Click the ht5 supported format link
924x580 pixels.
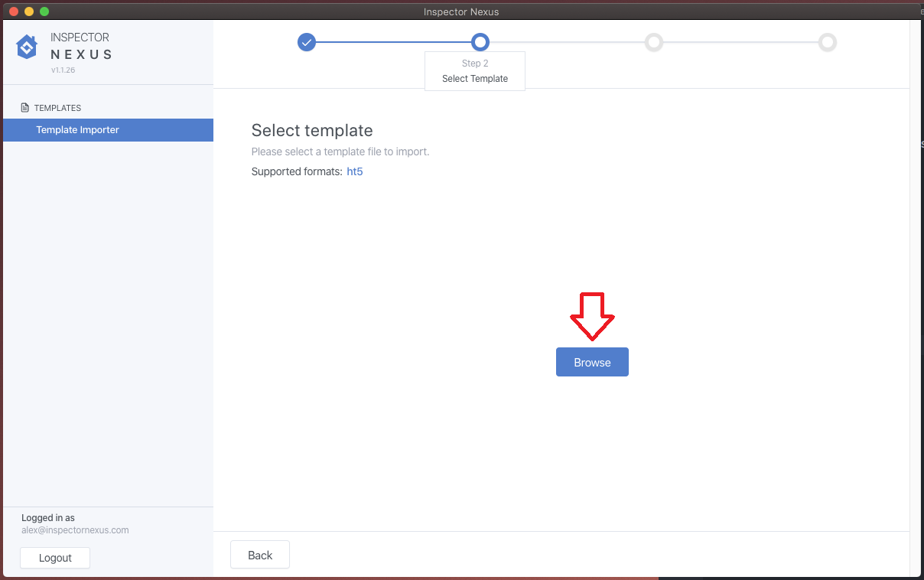tap(355, 171)
